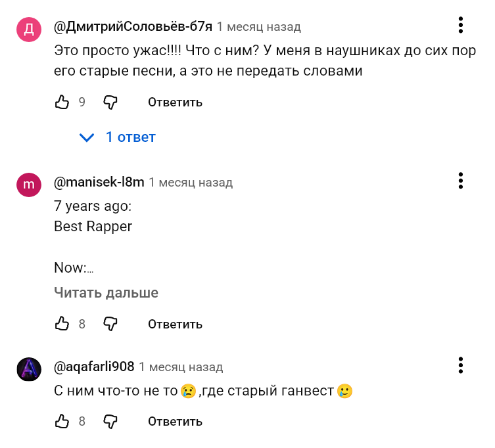
Task: Go to @aqafarli908 channel username
Action: click(x=94, y=367)
